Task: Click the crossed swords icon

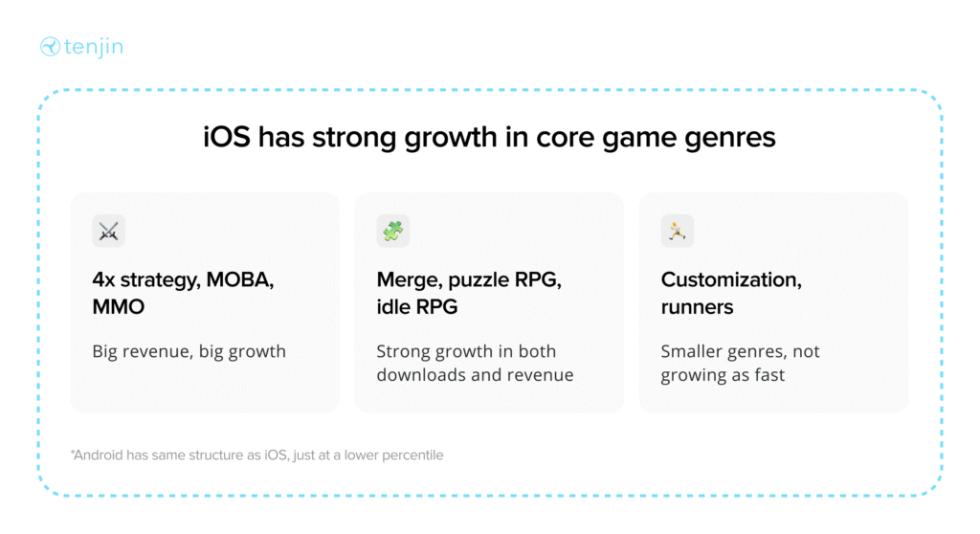Action: pyautogui.click(x=109, y=232)
